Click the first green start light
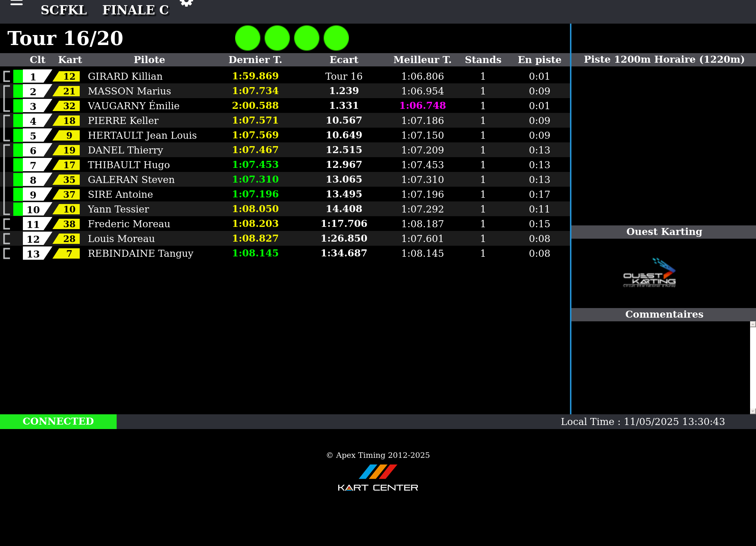 248,38
